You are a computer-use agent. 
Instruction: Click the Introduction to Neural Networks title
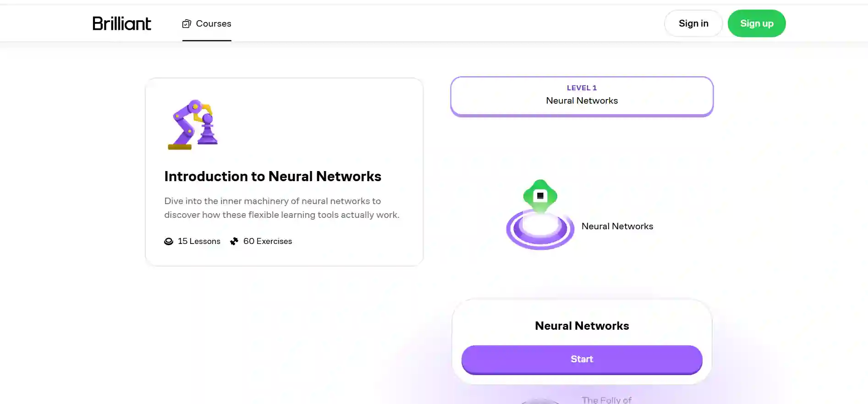tap(273, 177)
